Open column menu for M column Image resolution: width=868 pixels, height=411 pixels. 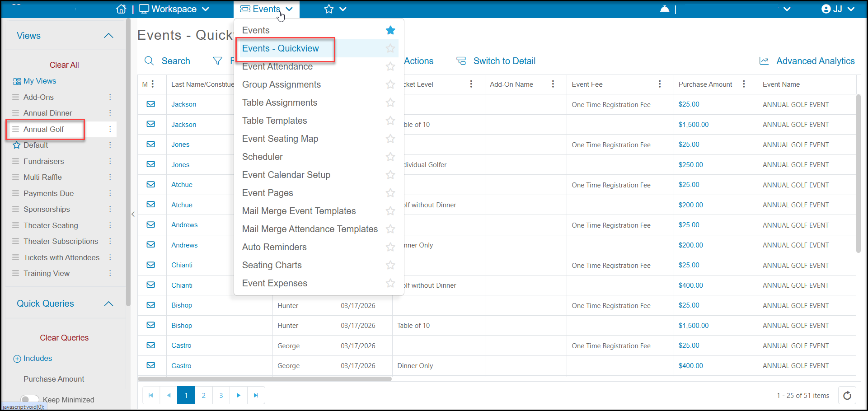pyautogui.click(x=153, y=84)
